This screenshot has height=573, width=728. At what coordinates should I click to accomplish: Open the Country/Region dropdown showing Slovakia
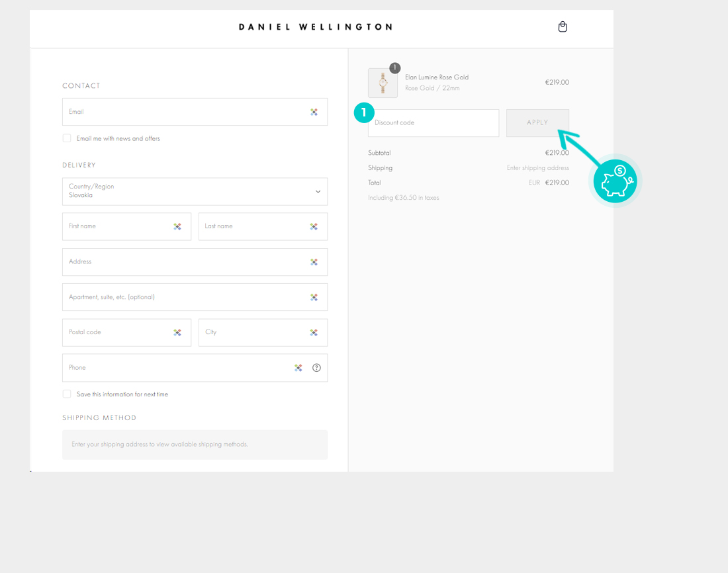pyautogui.click(x=195, y=191)
